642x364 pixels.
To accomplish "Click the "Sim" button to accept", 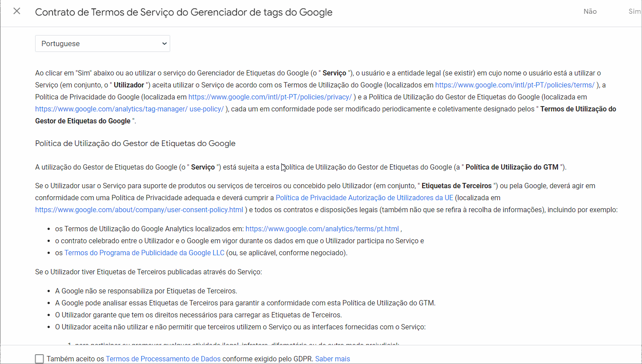I will point(634,12).
